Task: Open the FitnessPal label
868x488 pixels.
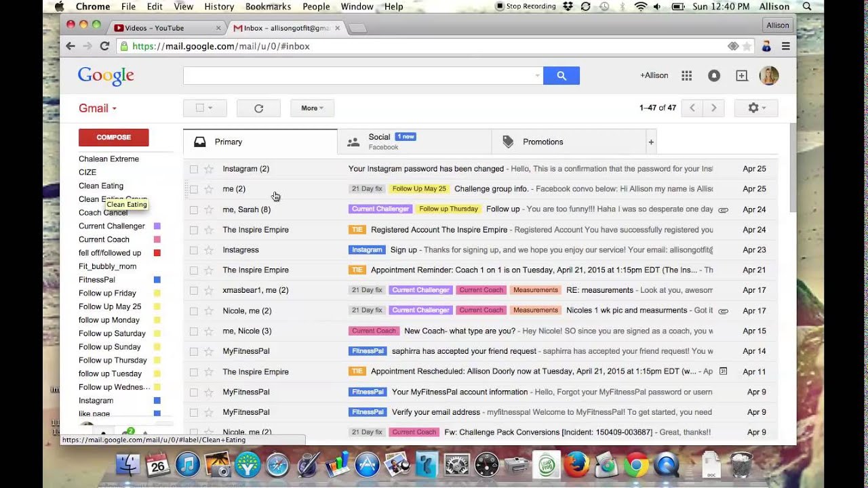Action: pyautogui.click(x=97, y=279)
